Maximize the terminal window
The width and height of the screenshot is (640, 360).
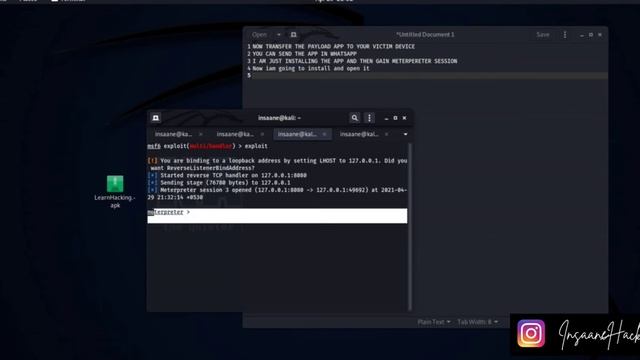click(x=395, y=118)
